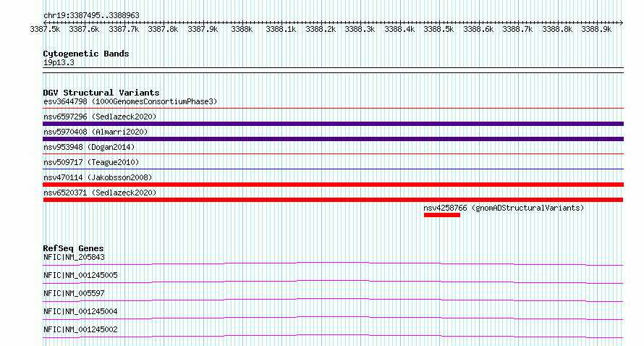Select variant nsv6597296 (Sedlazeck2020) label
644x346 pixels.
coord(100,117)
